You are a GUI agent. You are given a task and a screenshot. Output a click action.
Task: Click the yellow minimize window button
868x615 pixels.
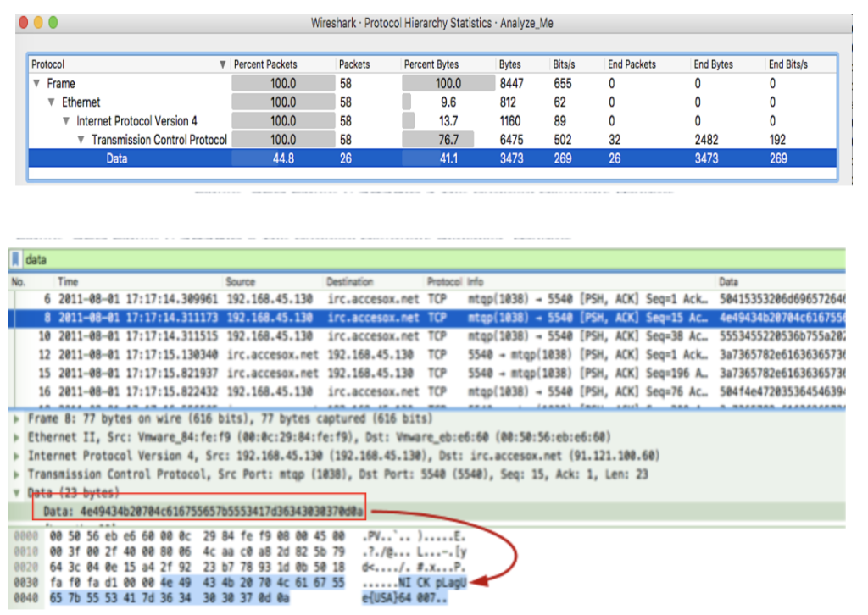38,23
